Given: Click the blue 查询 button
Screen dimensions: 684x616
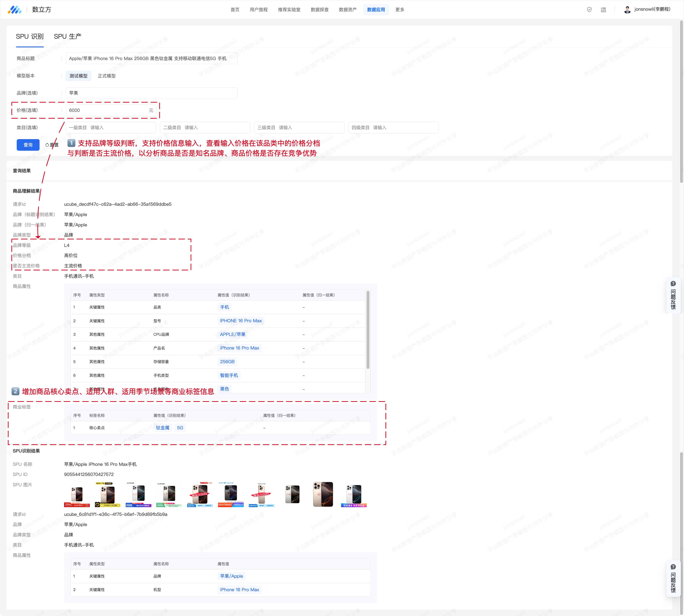Looking at the screenshot, I should [28, 145].
